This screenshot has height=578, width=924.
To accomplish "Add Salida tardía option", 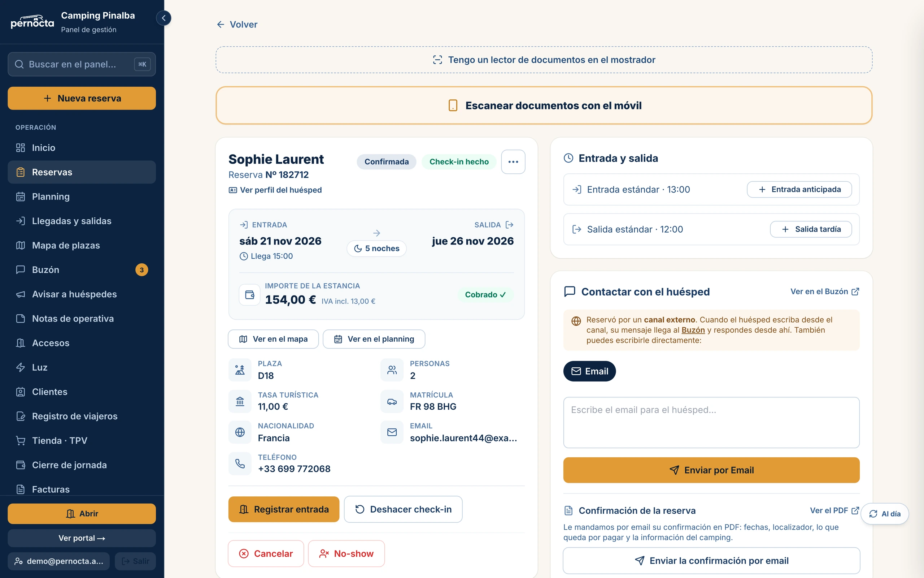I will coord(811,229).
